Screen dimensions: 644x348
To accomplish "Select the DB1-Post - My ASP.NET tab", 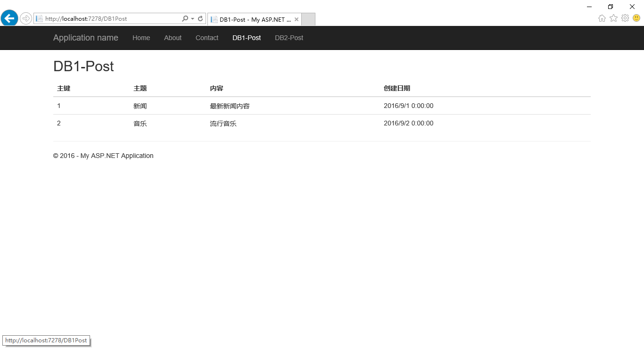I will (x=255, y=19).
